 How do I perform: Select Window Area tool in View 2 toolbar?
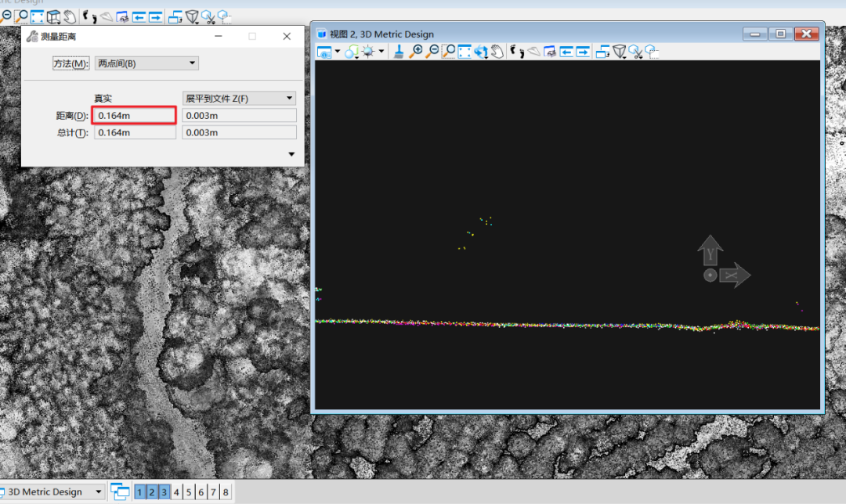click(448, 52)
